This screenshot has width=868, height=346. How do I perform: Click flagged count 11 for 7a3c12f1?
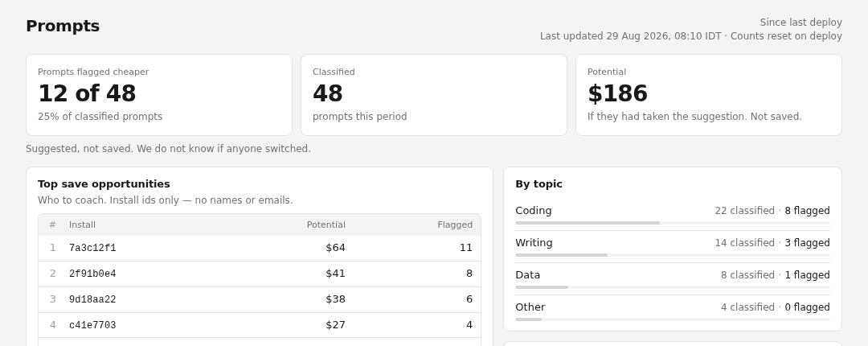pos(465,248)
